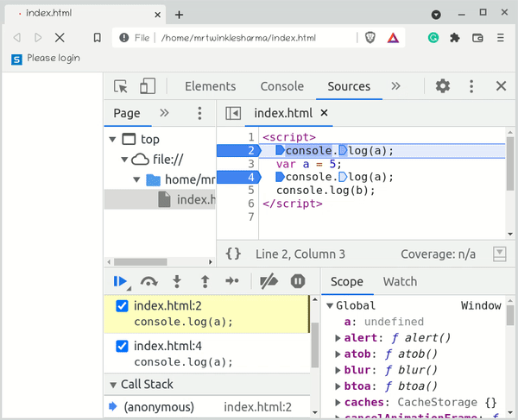Show more DevTools tabs chevron
518x420 pixels.
point(395,86)
